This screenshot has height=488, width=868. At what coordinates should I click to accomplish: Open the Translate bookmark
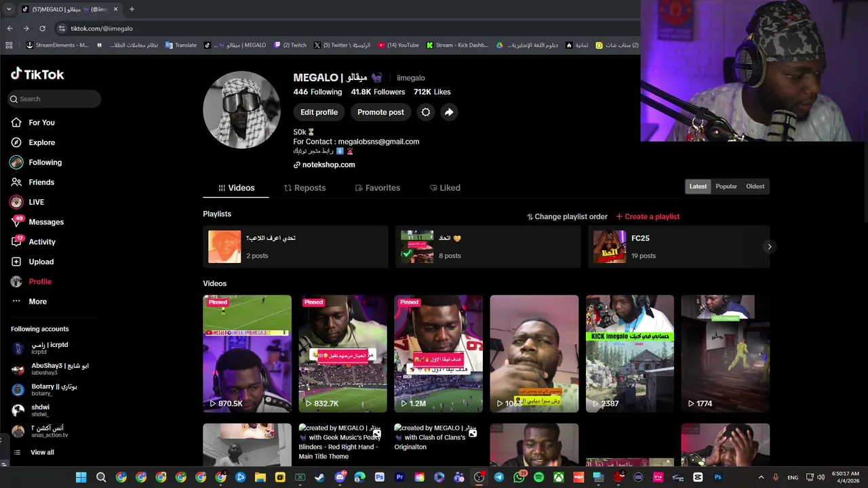[x=180, y=45]
